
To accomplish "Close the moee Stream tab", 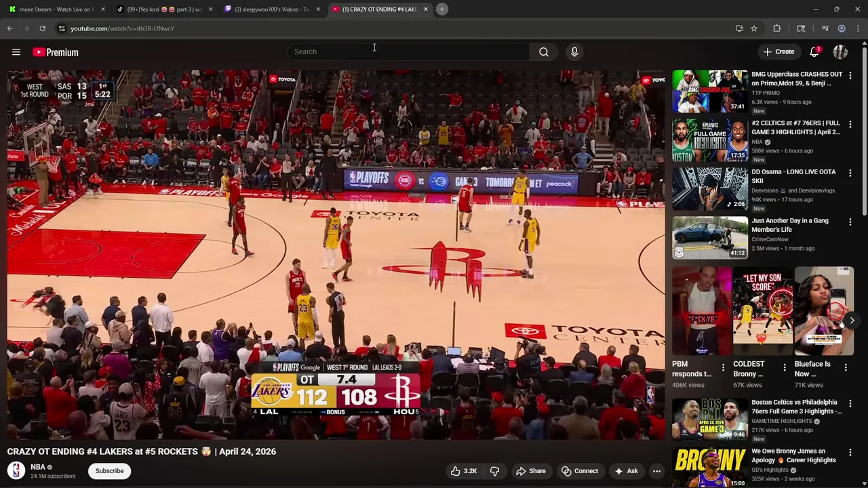I will click(102, 9).
